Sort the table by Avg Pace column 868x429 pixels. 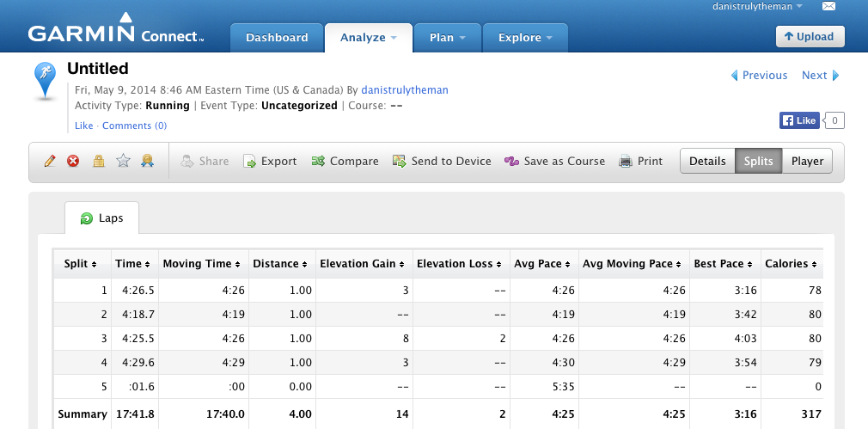click(541, 264)
